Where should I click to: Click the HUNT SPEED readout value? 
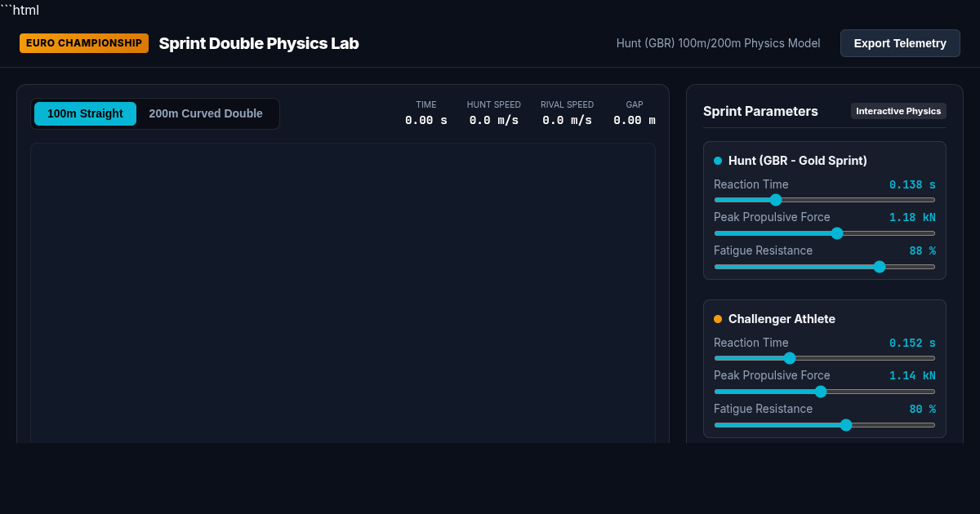click(x=494, y=121)
